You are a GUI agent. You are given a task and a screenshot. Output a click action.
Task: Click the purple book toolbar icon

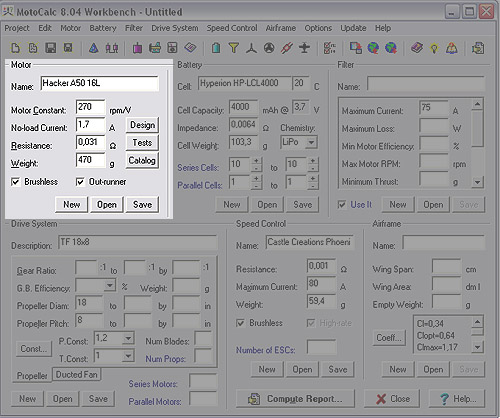pyautogui.click(x=417, y=48)
